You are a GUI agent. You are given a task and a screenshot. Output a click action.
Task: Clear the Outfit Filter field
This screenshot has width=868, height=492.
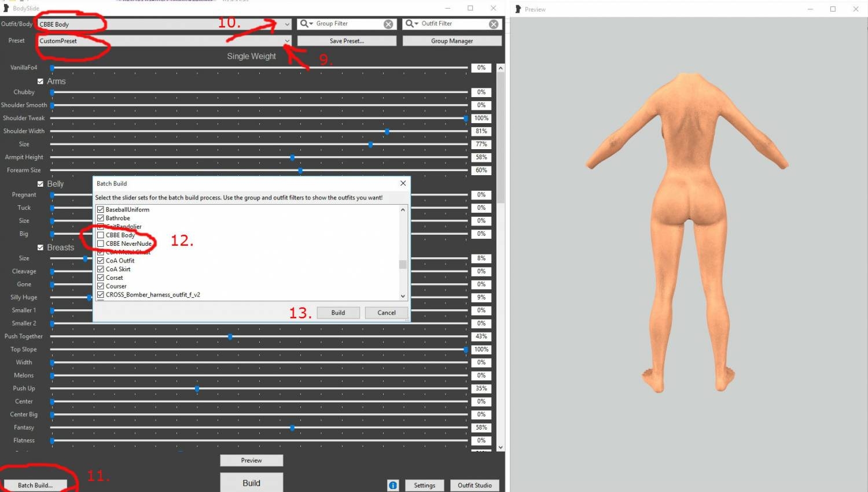[x=494, y=24]
